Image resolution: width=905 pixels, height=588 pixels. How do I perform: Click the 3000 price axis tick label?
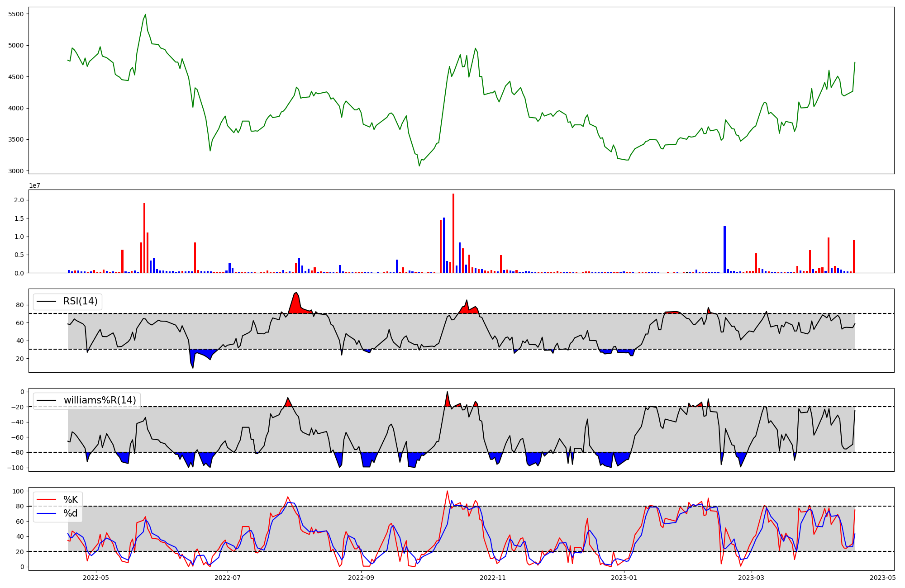tap(16, 171)
